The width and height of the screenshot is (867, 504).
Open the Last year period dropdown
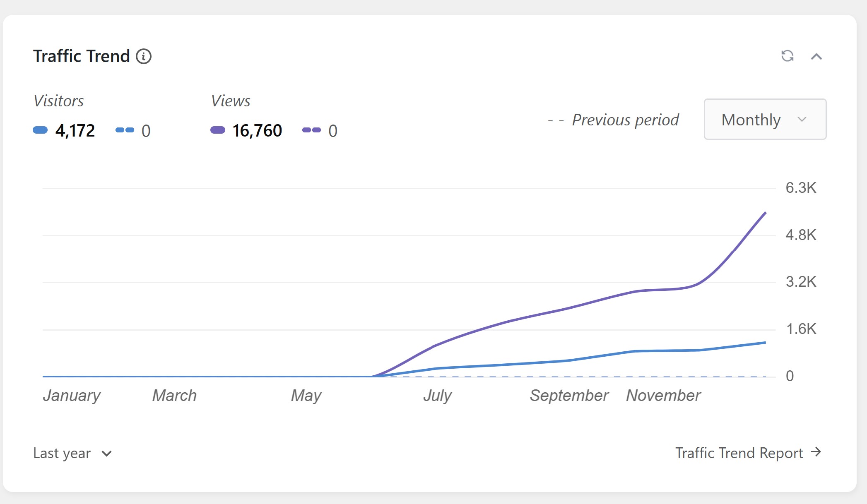[x=72, y=453]
